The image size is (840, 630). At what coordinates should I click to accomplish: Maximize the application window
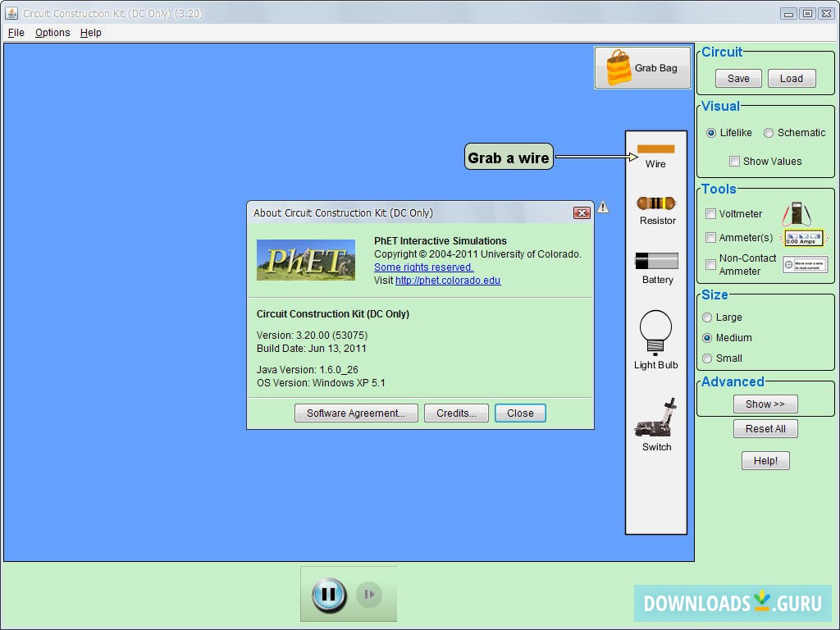tap(807, 13)
